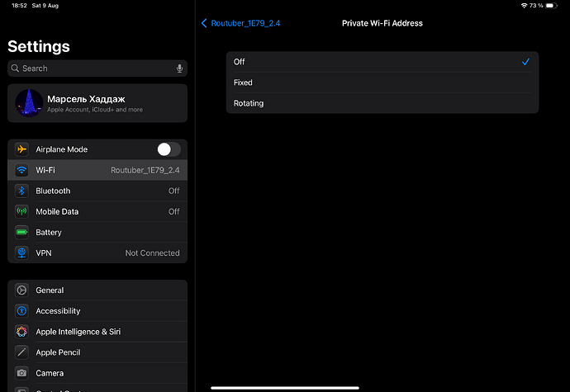Go back using the chevron arrow

pyautogui.click(x=204, y=23)
